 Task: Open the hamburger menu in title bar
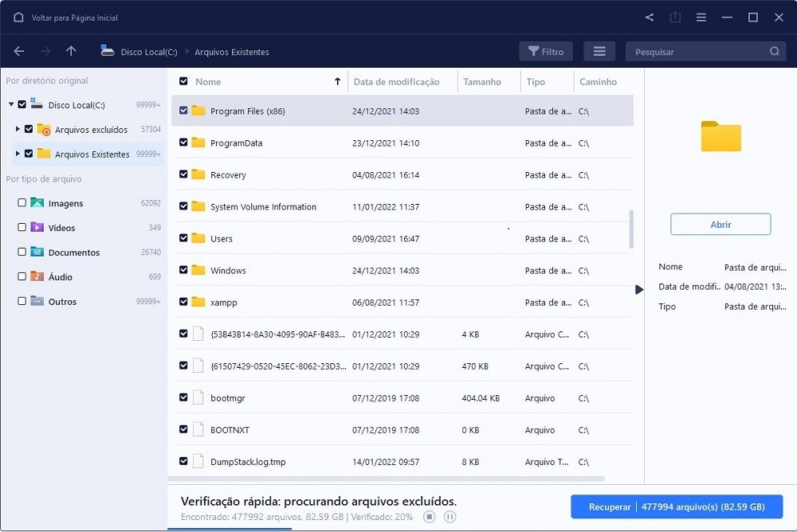[701, 18]
